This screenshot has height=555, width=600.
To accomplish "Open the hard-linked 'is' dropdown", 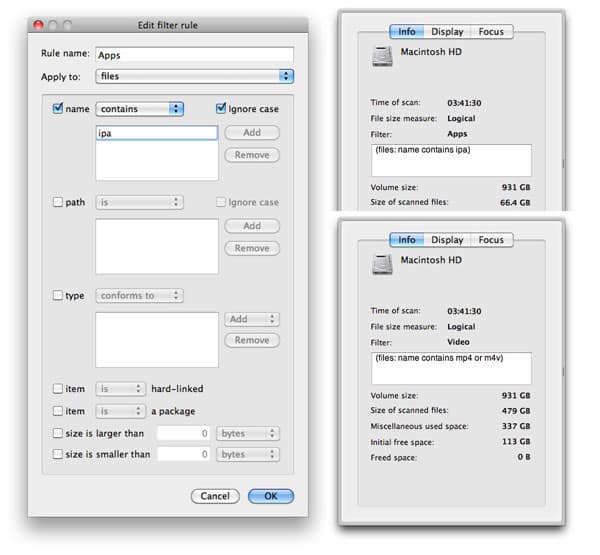I will [121, 389].
